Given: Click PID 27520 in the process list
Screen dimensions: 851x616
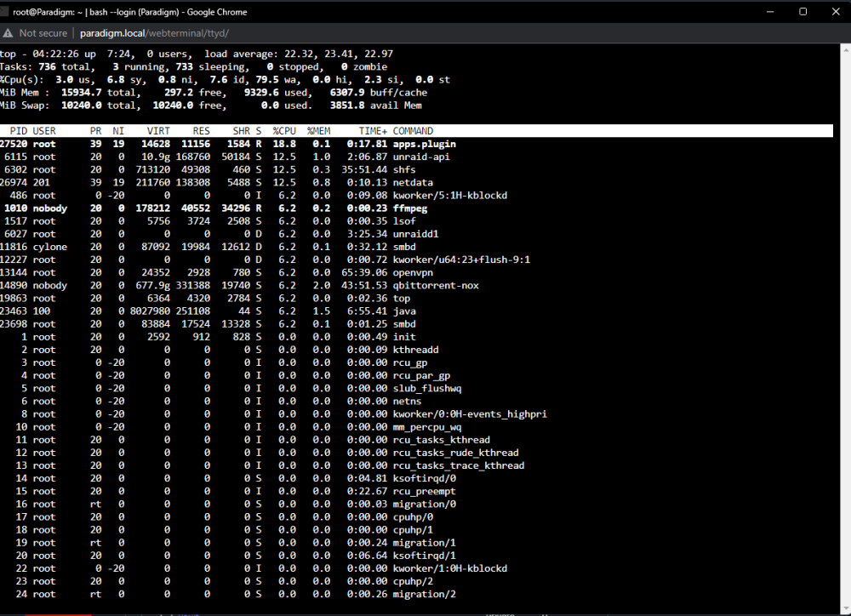Looking at the screenshot, I should [14, 144].
